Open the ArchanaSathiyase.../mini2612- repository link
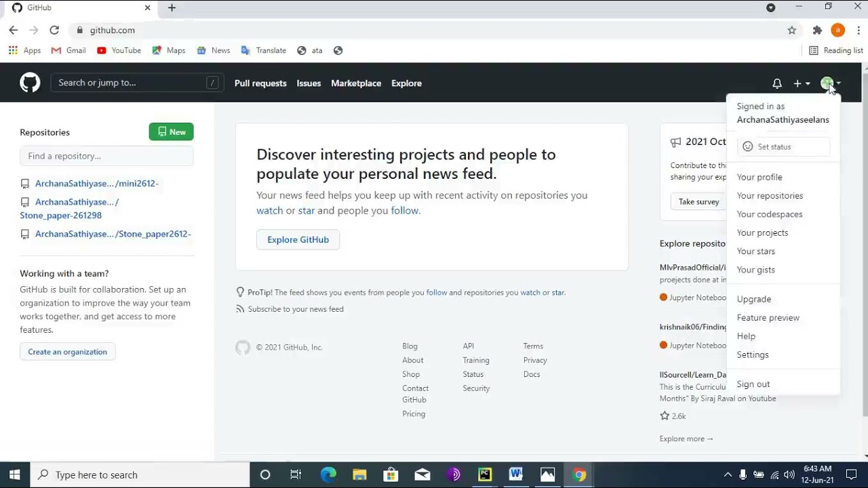Image resolution: width=868 pixels, height=488 pixels. tap(97, 184)
